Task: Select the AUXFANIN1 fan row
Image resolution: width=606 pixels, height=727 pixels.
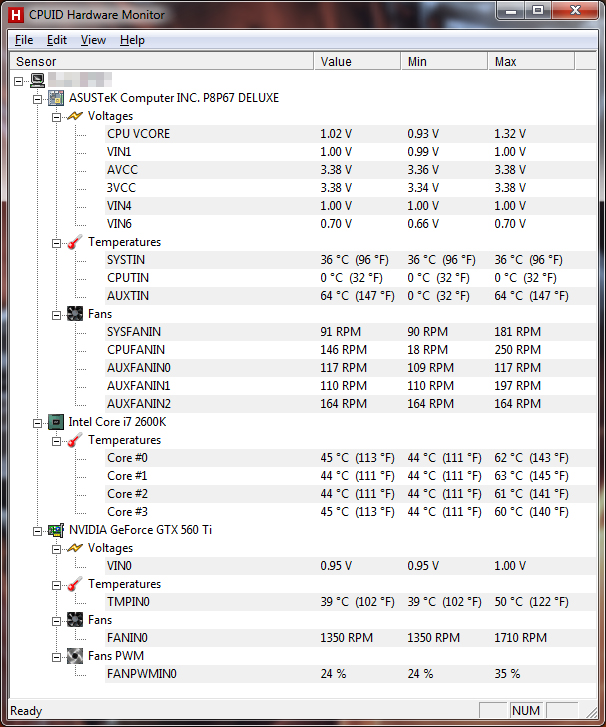Action: (351, 386)
